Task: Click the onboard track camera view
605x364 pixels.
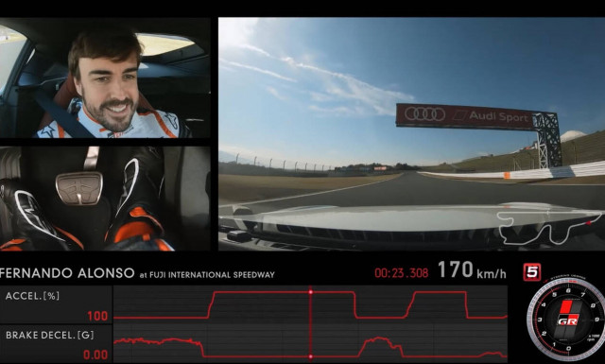Action: [412, 134]
